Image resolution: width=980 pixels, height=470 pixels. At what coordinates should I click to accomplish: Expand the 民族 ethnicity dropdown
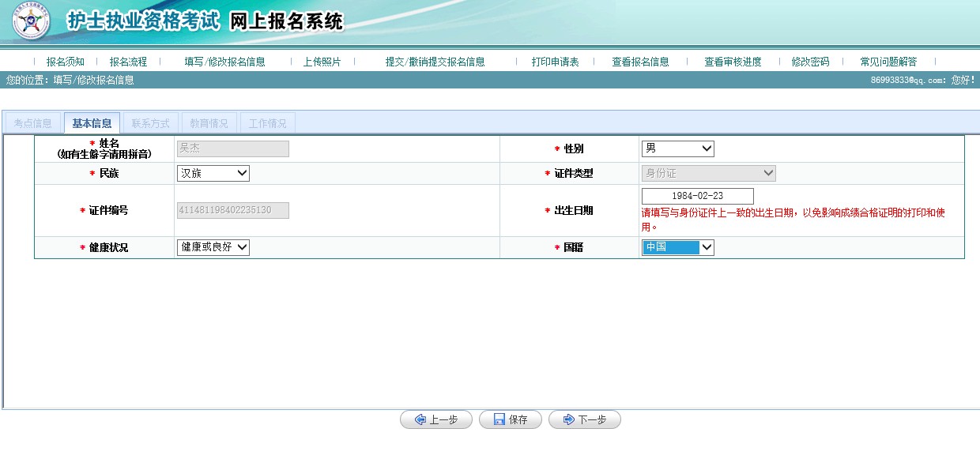tap(213, 173)
